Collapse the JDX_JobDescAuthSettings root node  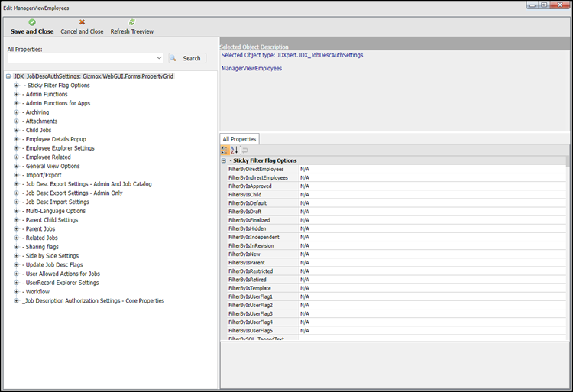(8, 76)
